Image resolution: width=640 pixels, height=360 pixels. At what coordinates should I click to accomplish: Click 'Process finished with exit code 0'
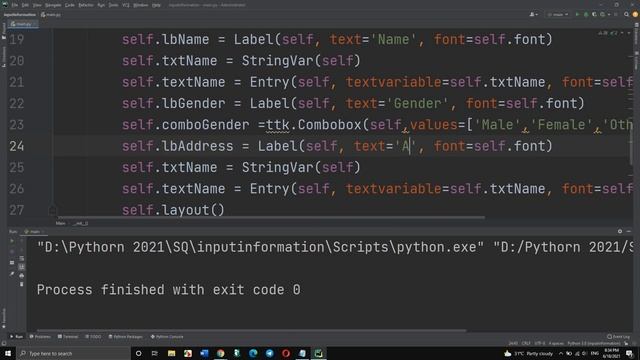(x=169, y=290)
